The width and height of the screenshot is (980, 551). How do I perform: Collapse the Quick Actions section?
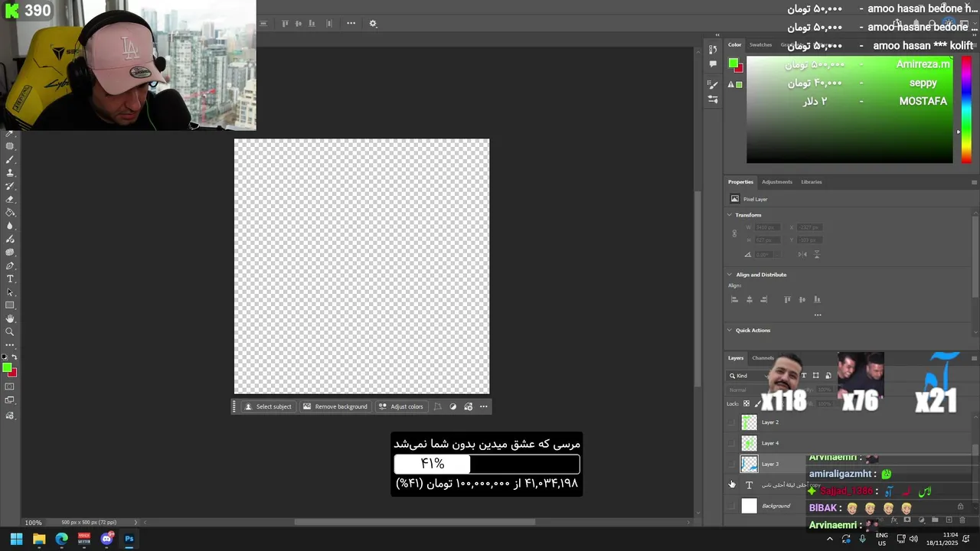point(730,331)
